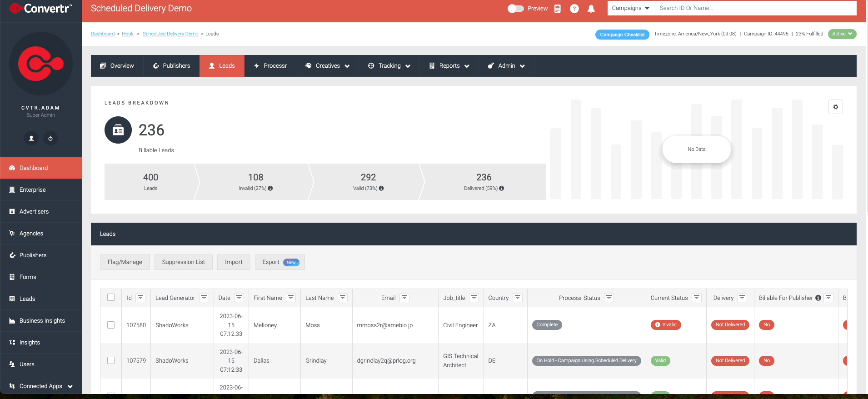This screenshot has width=868, height=399.
Task: Click the document icon beside Preview
Action: (x=558, y=9)
